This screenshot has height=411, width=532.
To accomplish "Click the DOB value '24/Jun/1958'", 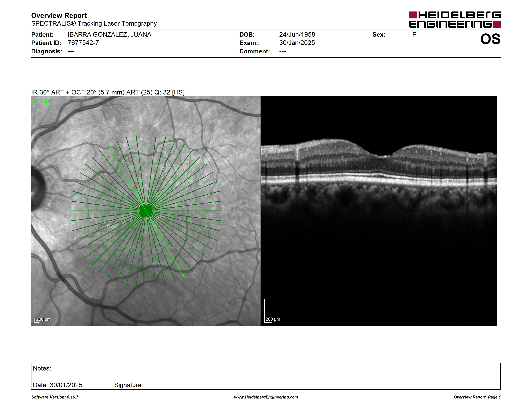I will pos(297,35).
